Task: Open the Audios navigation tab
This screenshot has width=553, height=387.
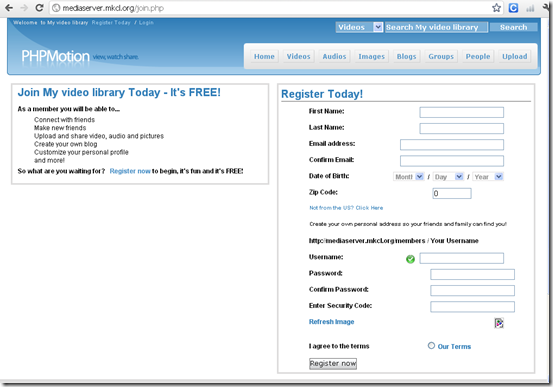Action: pyautogui.click(x=334, y=56)
